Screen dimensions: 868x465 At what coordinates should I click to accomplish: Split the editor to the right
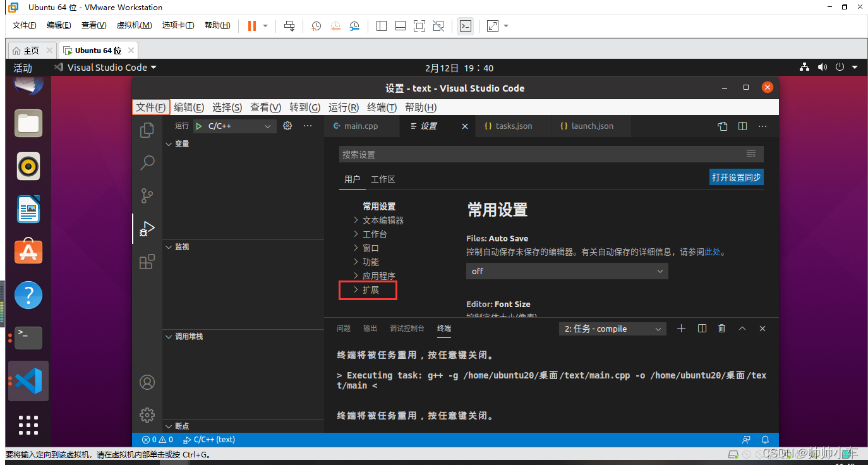point(743,126)
